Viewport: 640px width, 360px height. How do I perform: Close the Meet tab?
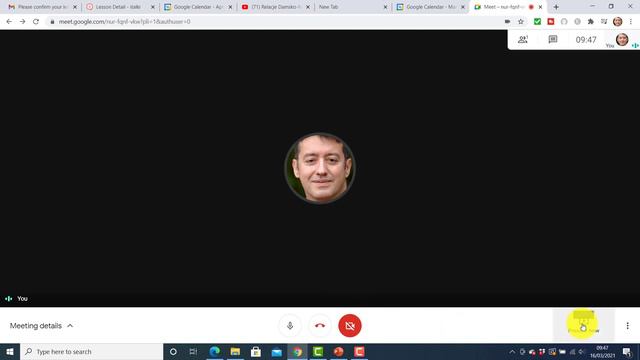(540, 7)
